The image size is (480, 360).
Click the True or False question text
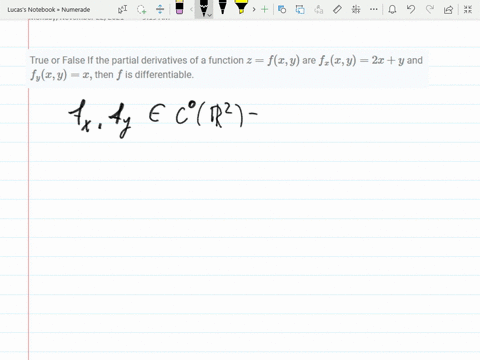point(226,67)
